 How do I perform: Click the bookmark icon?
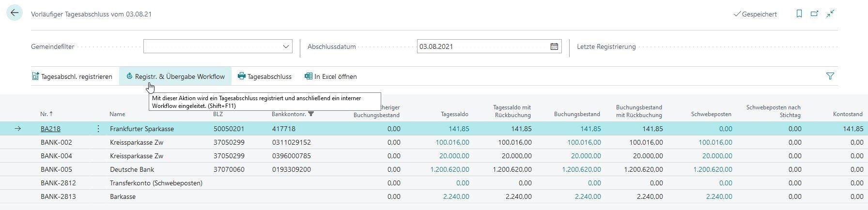[x=799, y=14]
